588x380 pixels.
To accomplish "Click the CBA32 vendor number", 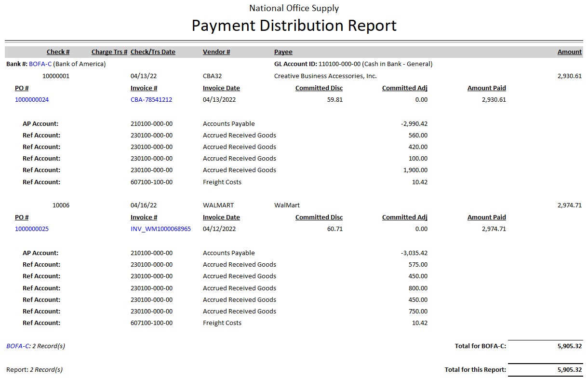I will click(212, 76).
